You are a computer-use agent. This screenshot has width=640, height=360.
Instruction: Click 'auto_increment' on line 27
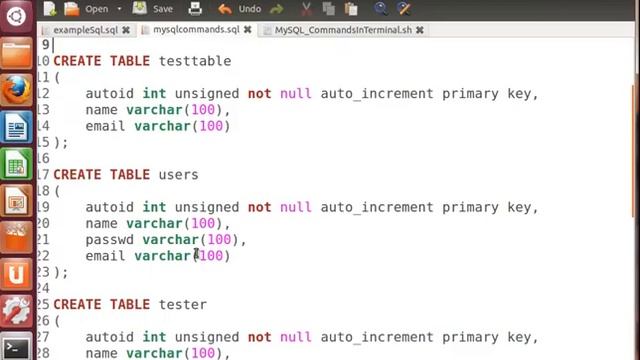point(377,337)
